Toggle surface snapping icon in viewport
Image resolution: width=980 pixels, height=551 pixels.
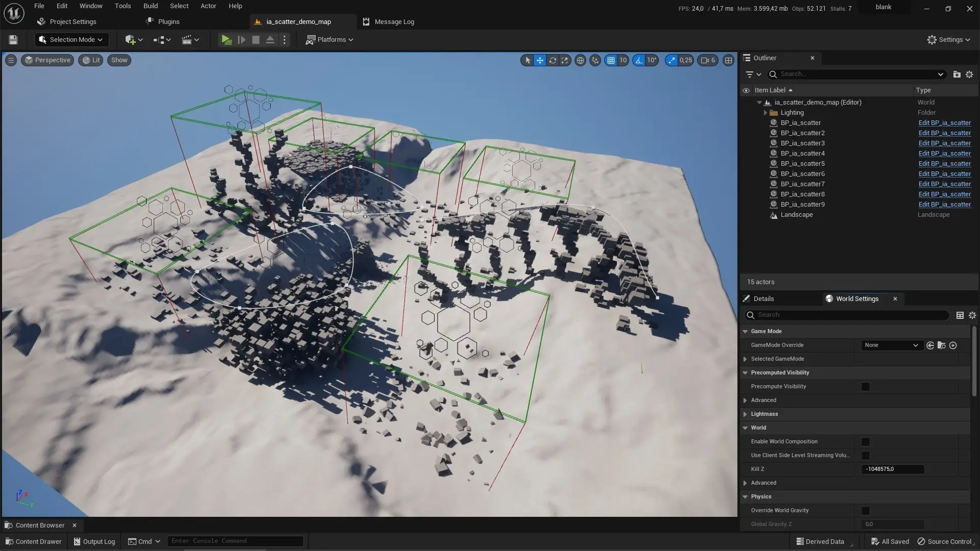[595, 60]
